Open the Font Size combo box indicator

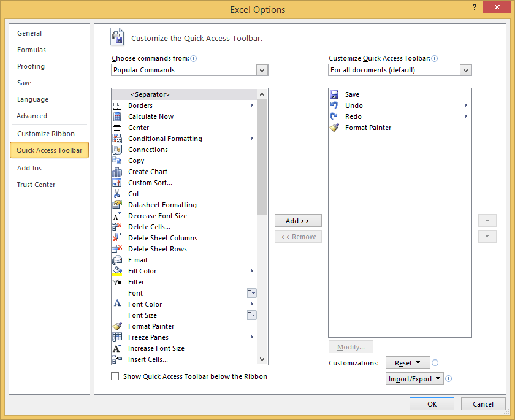pyautogui.click(x=251, y=315)
